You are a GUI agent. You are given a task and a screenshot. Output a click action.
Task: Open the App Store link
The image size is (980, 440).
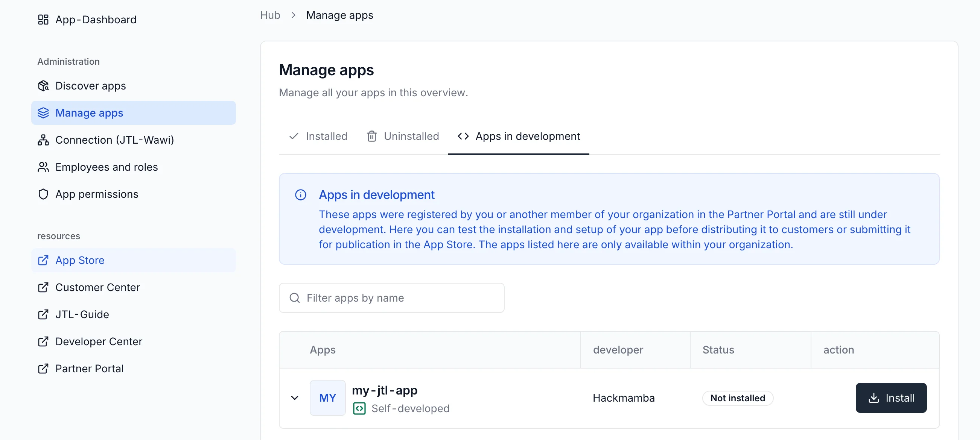coord(134,260)
